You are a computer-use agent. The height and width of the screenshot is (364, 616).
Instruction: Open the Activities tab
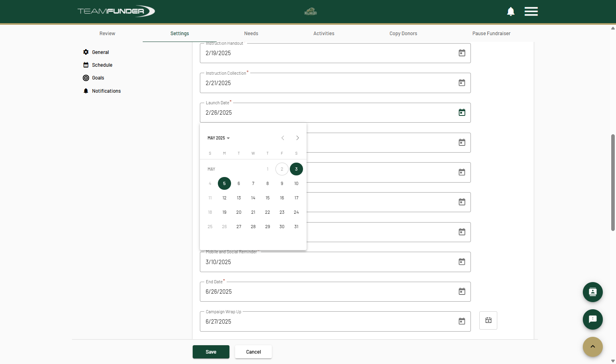point(324,34)
